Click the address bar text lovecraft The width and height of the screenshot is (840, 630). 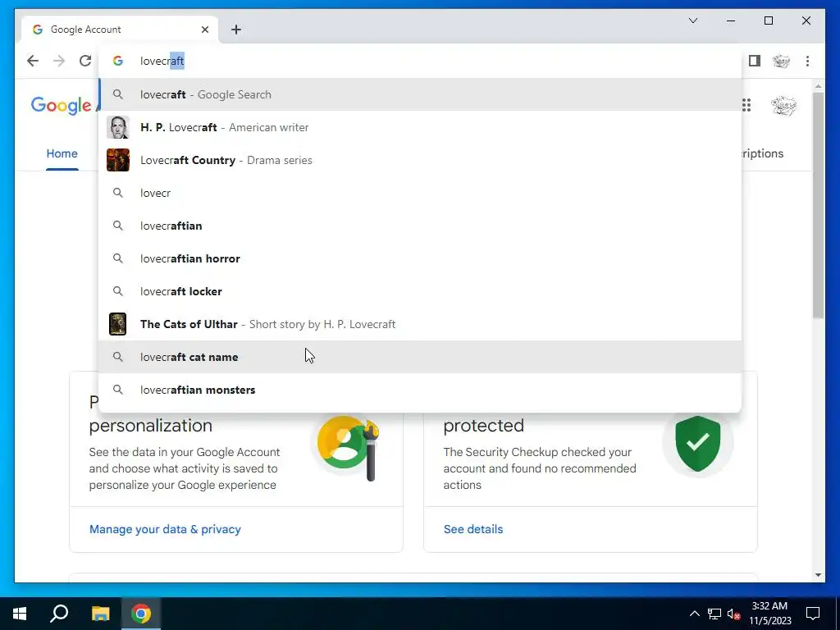pos(162,61)
